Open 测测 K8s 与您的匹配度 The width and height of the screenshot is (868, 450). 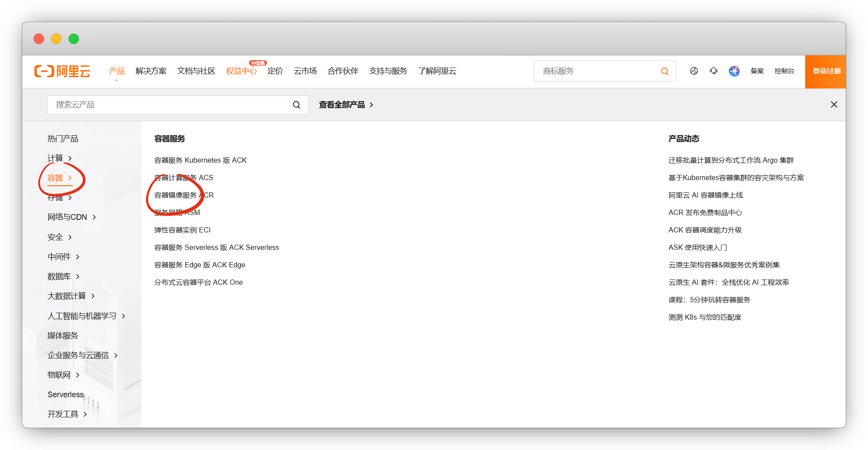(x=705, y=317)
